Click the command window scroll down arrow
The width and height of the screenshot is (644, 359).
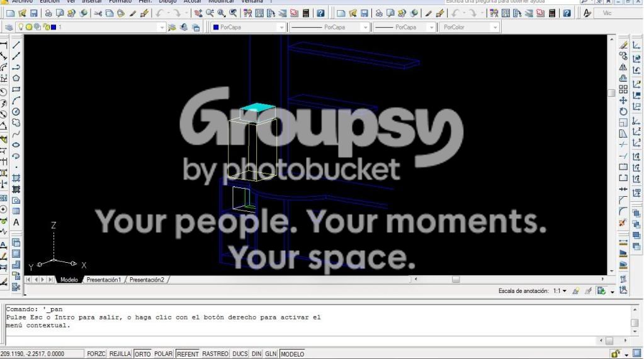tap(635, 331)
